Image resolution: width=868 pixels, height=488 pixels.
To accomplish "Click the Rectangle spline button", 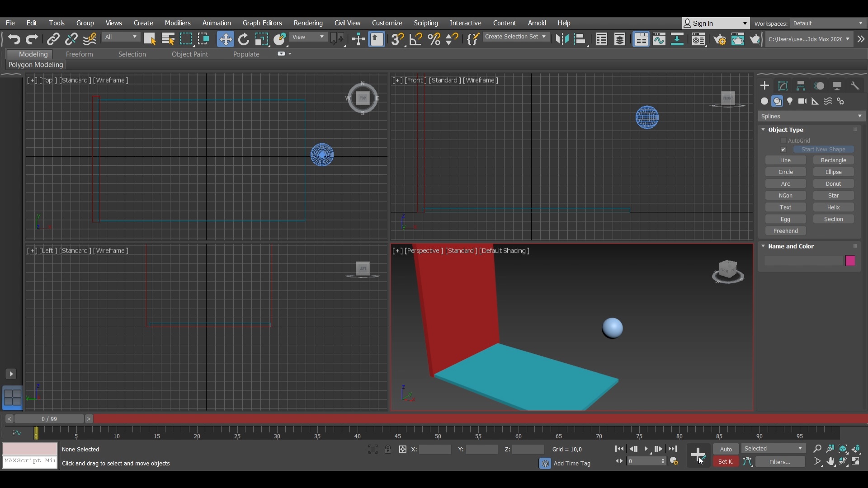I will tap(833, 160).
